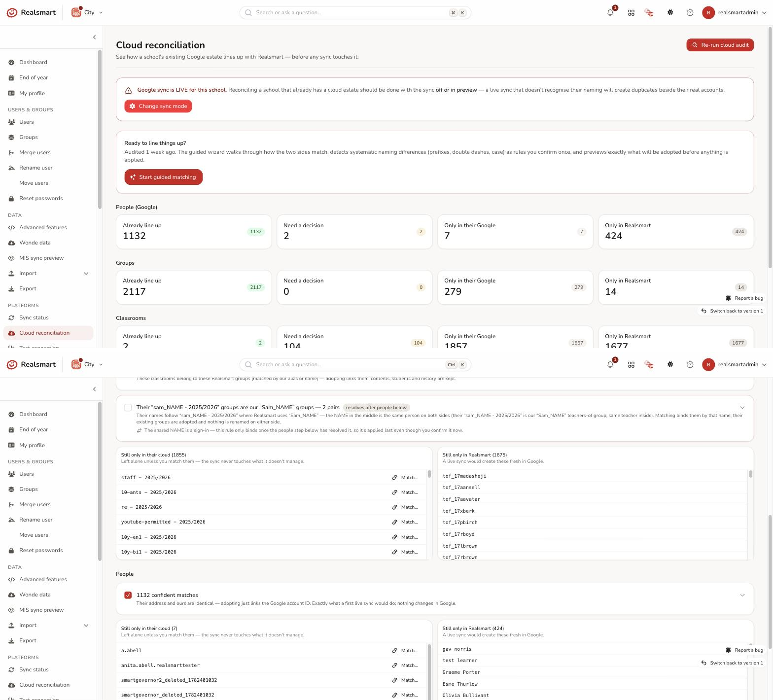Click Match for smartgovernor2_deleted_1782401032
773x700 pixels.
[x=405, y=680]
